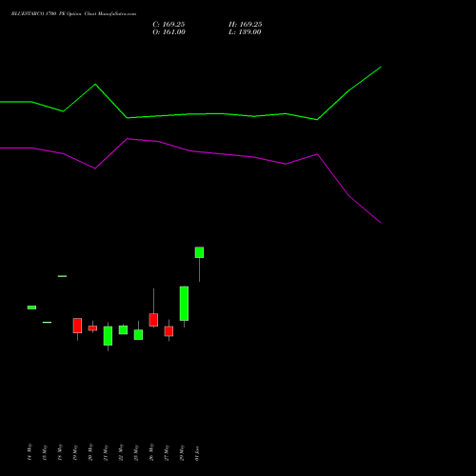This screenshot has height=476, width=476.
Task: Click the green candlestick for 01 Jun
Action: coord(199,252)
